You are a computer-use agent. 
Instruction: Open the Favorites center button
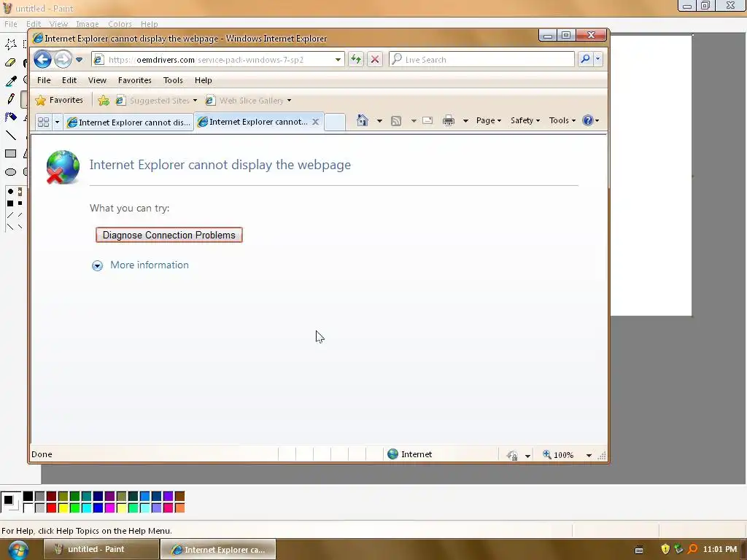click(x=60, y=101)
